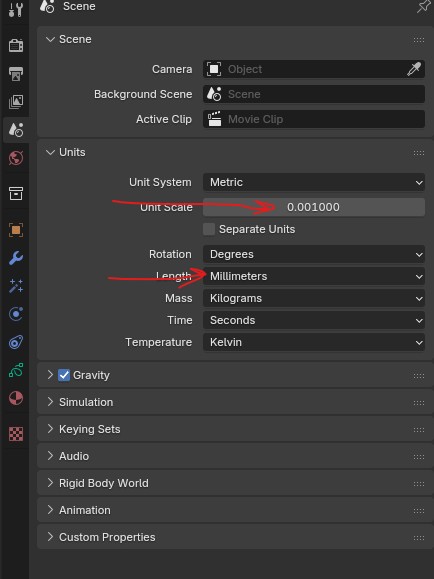Enable the Separate Units checkbox
Viewport: 434px width, 579px height.
(209, 229)
